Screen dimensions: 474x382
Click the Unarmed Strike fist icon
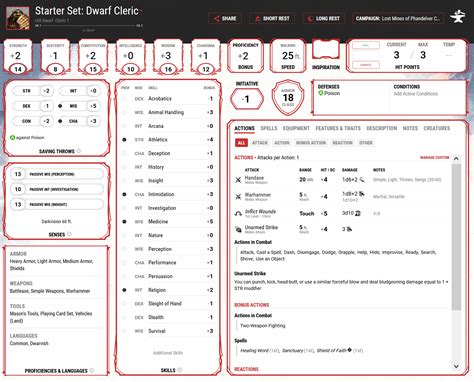pyautogui.click(x=238, y=229)
